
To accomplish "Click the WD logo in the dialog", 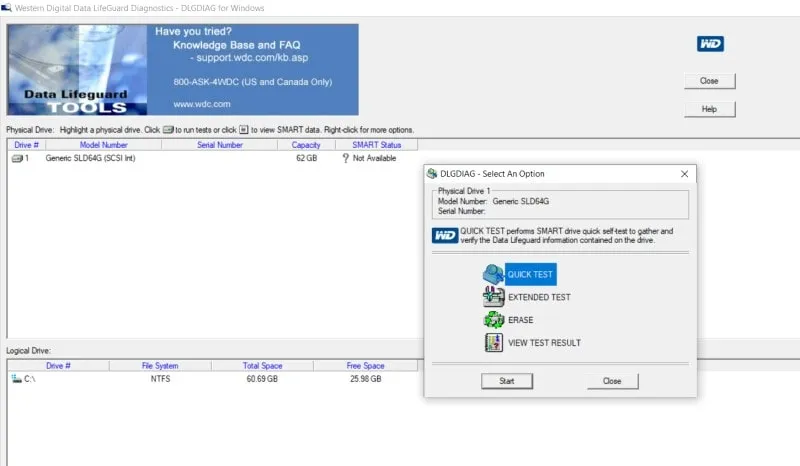I will coord(444,235).
